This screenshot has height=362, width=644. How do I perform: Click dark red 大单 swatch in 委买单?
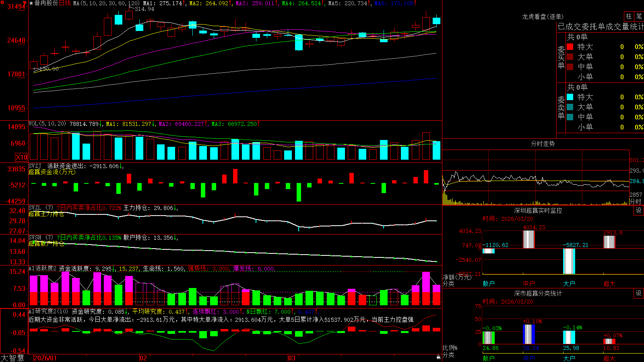point(570,57)
